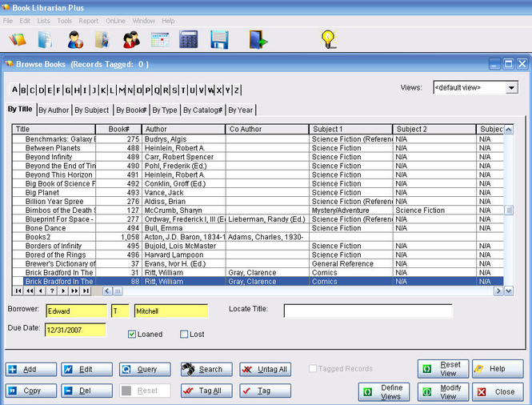The height and width of the screenshot is (405, 532).
Task: Switch to the By Book# tab
Action: pyautogui.click(x=131, y=110)
